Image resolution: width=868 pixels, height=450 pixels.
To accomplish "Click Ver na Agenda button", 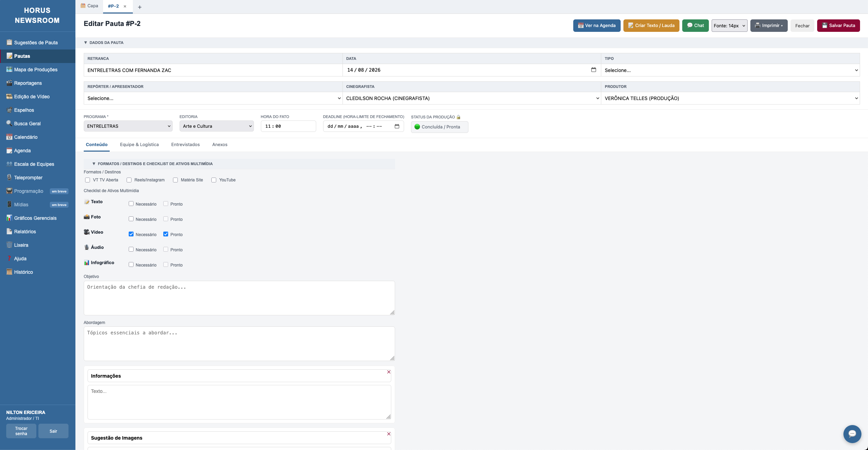I will tap(597, 26).
